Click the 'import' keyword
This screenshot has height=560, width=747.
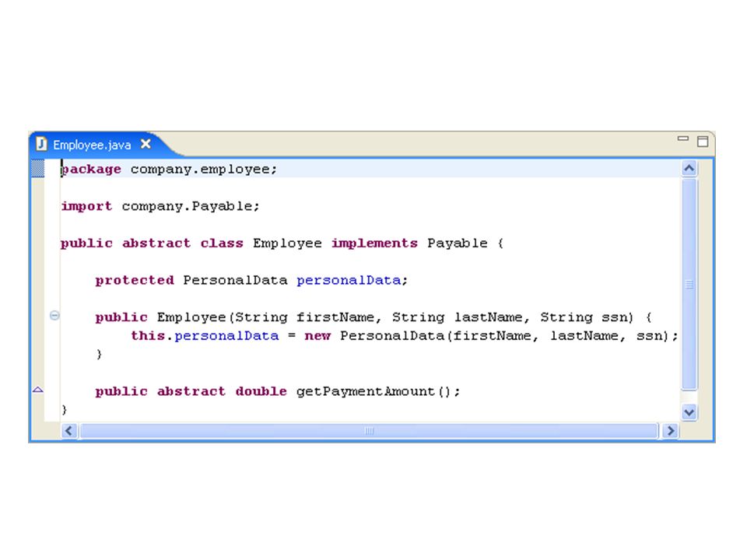pos(86,206)
